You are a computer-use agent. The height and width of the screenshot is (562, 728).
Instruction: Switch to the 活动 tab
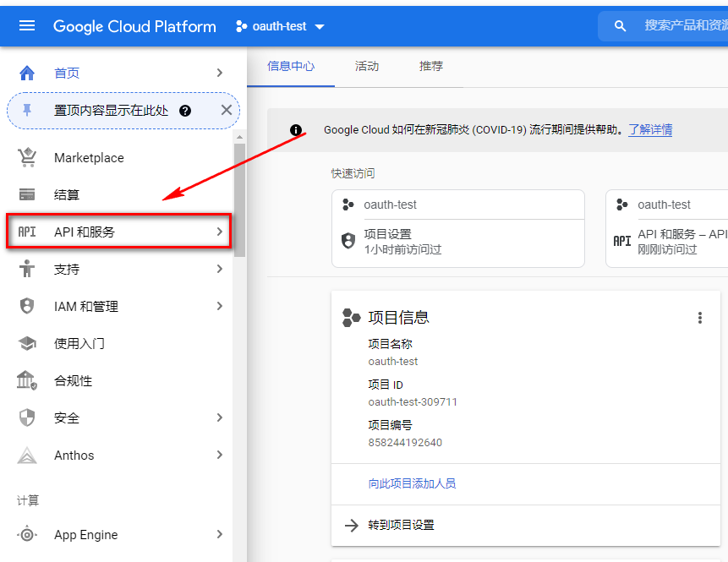[x=367, y=67]
